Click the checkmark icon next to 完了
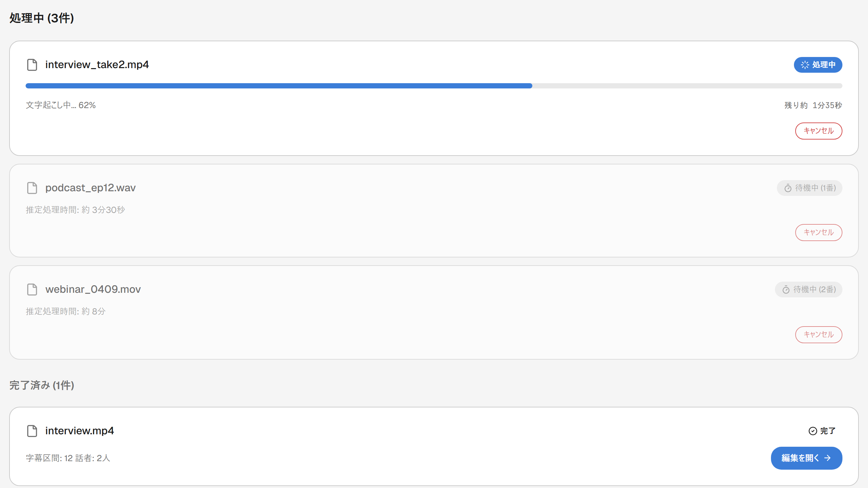The image size is (868, 488). tap(813, 431)
